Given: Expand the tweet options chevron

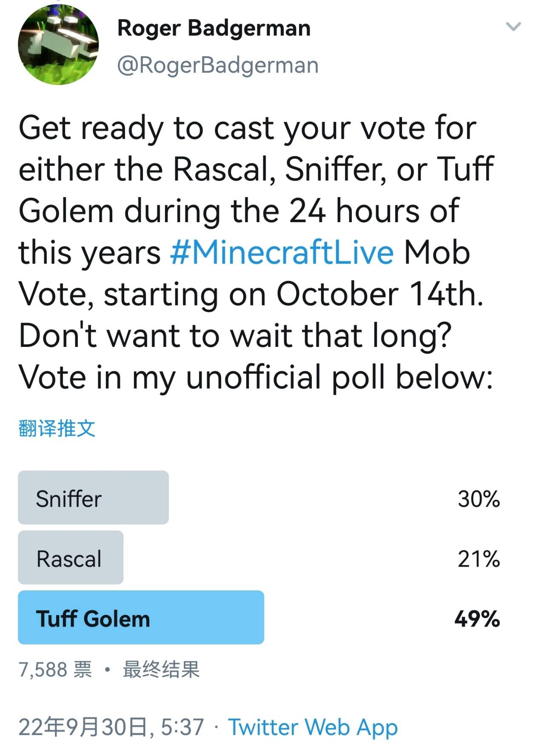Looking at the screenshot, I should pyautogui.click(x=513, y=27).
